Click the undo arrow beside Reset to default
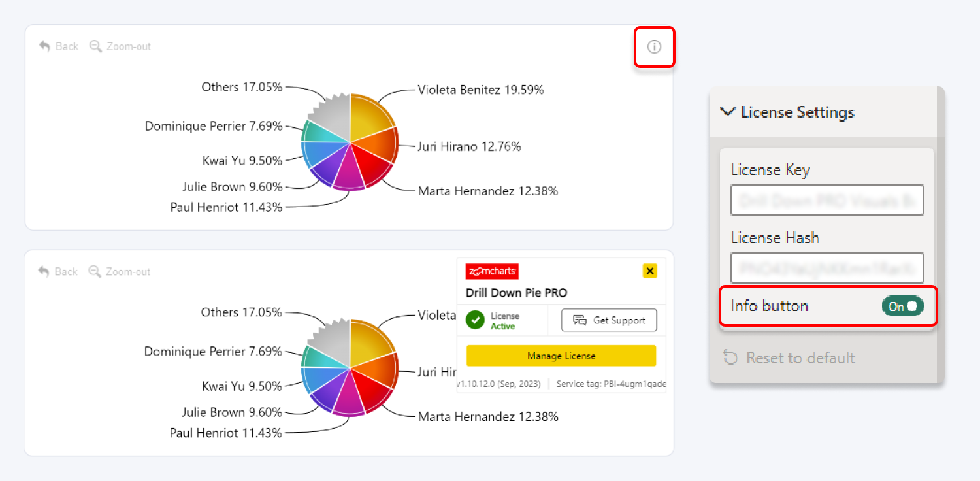Image resolution: width=980 pixels, height=481 pixels. coord(730,357)
